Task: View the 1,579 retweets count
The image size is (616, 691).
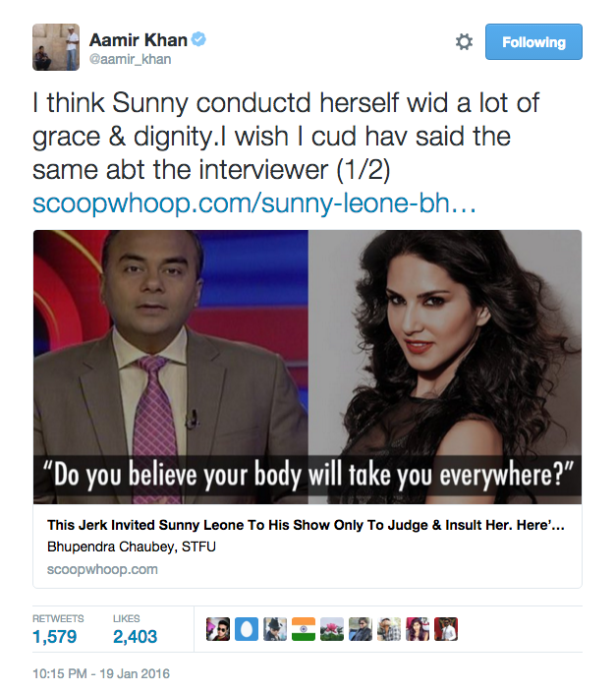Action: point(55,636)
